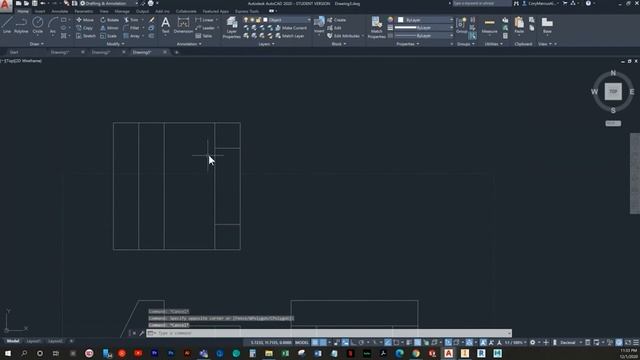Open the Insert ribbon tab
Image resolution: width=640 pixels, height=360 pixels.
coord(40,11)
